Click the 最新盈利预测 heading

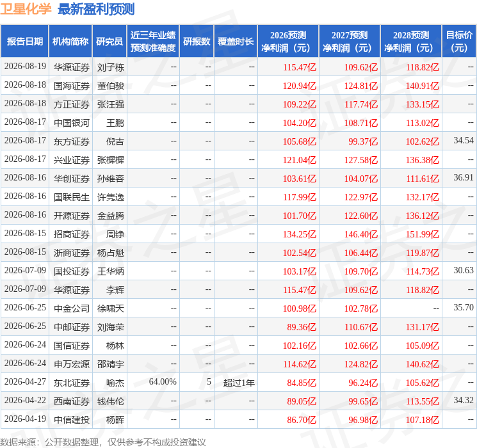point(96,9)
